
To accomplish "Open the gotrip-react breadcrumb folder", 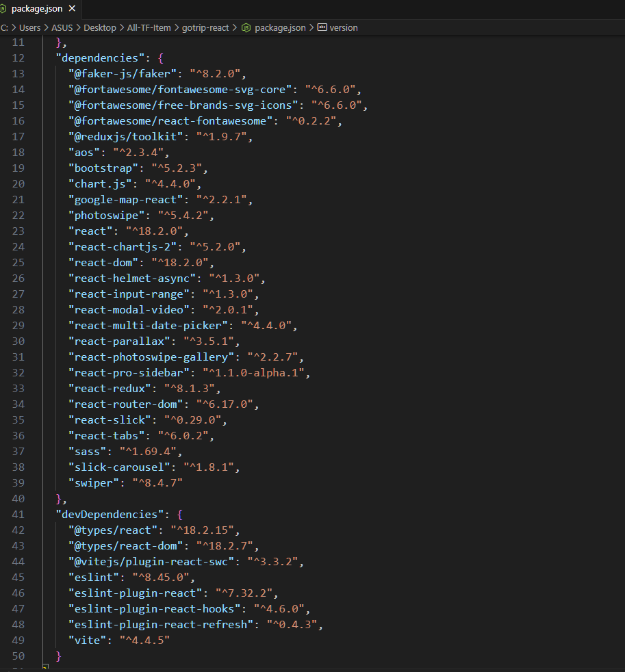I will coord(205,28).
